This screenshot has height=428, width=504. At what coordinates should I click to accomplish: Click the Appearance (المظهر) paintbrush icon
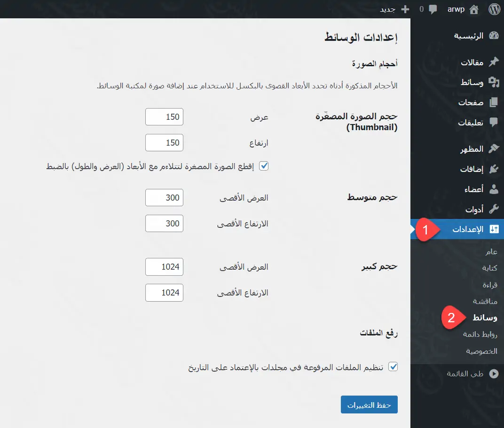coord(494,149)
